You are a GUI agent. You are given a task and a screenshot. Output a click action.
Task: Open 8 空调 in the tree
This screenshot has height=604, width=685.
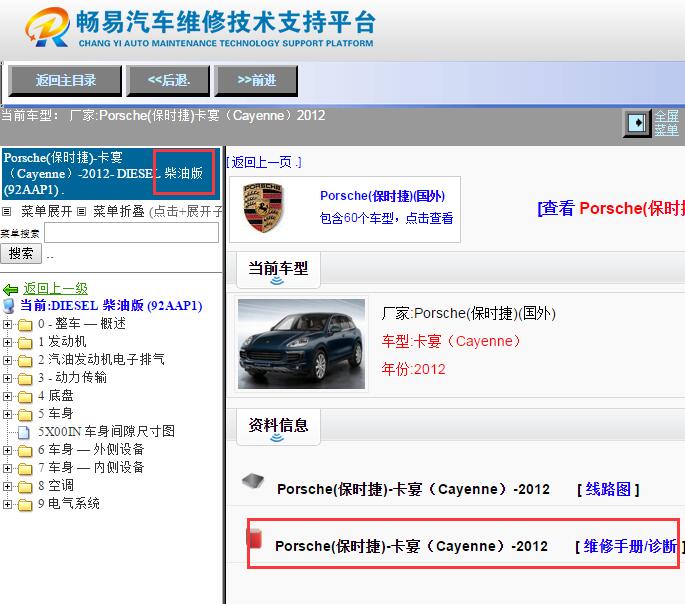coord(56,486)
